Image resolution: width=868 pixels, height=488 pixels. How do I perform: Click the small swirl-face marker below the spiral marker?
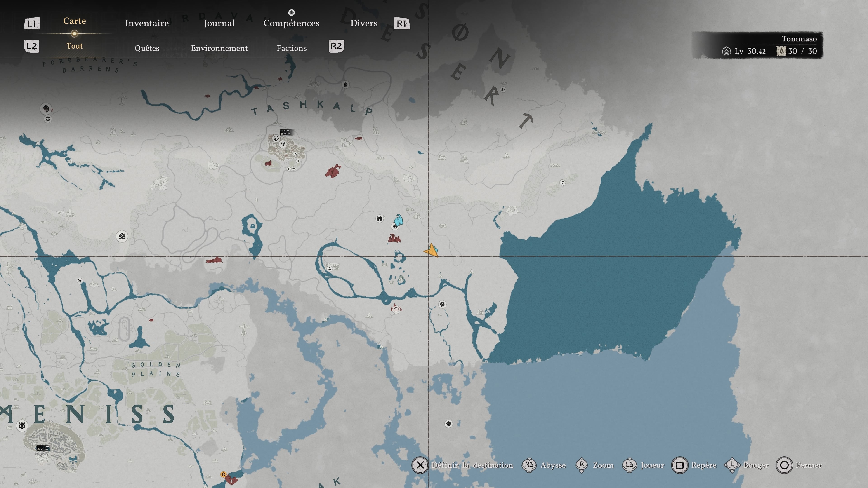click(48, 119)
